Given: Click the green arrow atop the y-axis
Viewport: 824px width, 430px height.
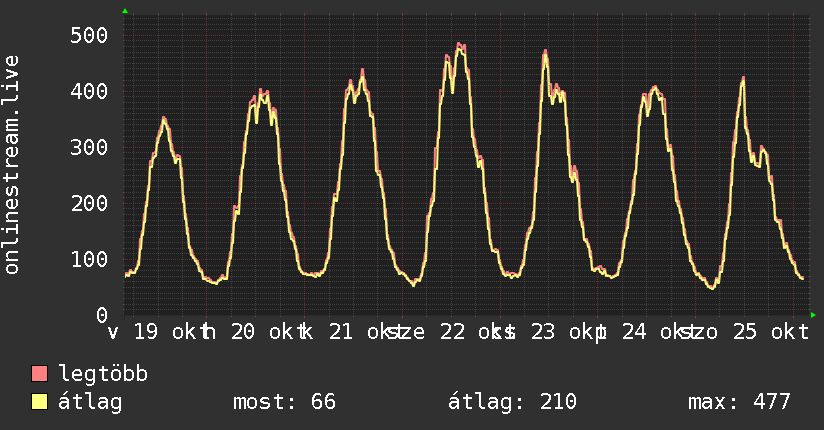Looking at the screenshot, I should click(x=125, y=11).
